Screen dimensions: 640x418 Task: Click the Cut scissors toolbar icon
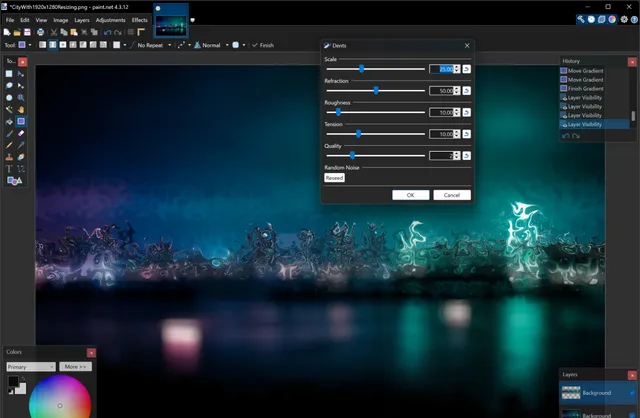tap(53, 32)
